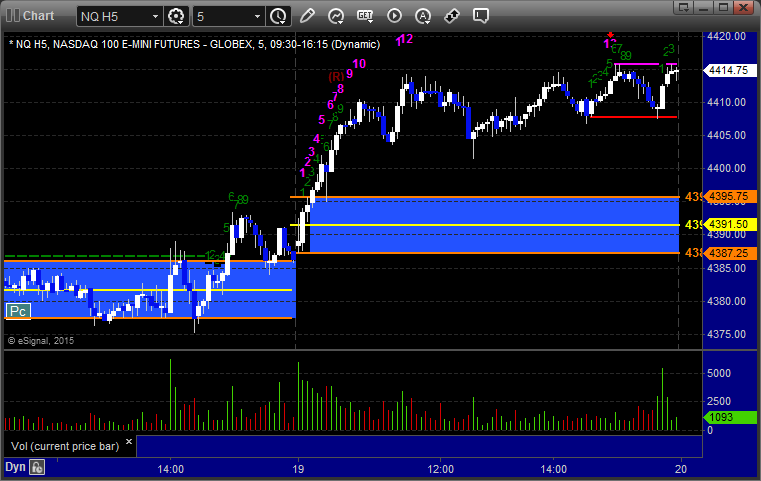Open the window linking dropdown icon
Viewport: 761px width, 481px height.
(x=684, y=7)
